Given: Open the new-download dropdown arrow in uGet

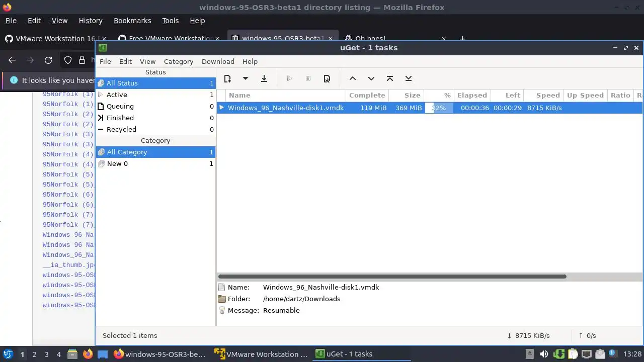Looking at the screenshot, I should [x=246, y=78].
